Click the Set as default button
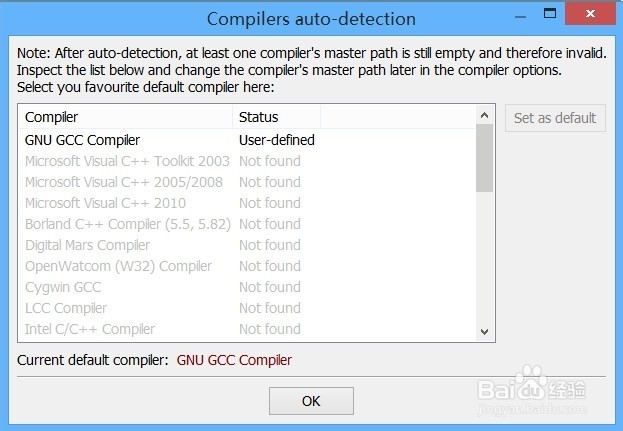 tap(555, 118)
